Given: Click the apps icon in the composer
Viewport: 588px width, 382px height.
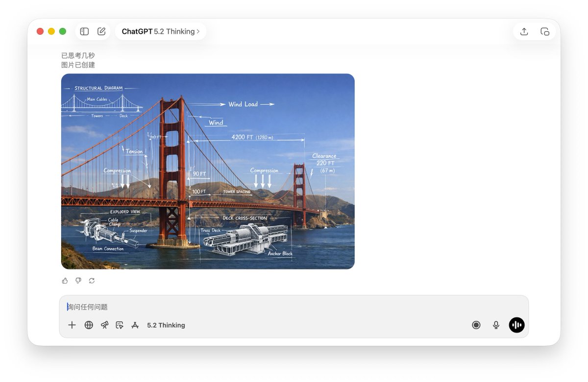Looking at the screenshot, I should (x=135, y=325).
